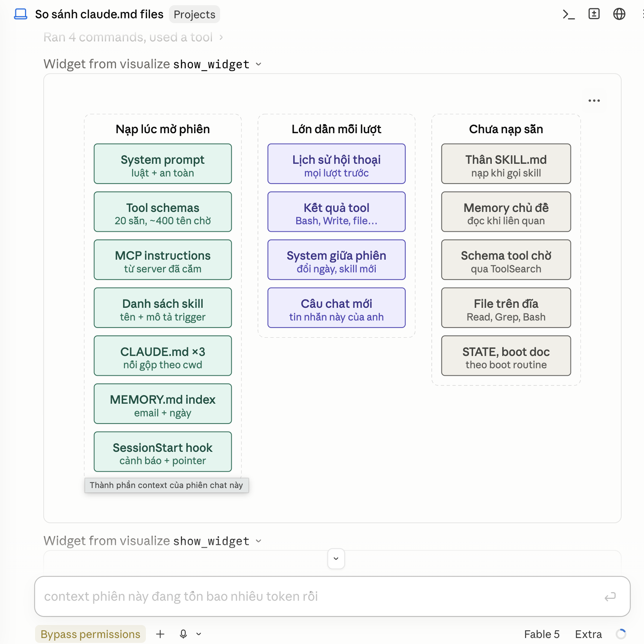This screenshot has height=644, width=644.
Task: Click the scroll-to-bottom arrow button
Action: click(x=336, y=559)
